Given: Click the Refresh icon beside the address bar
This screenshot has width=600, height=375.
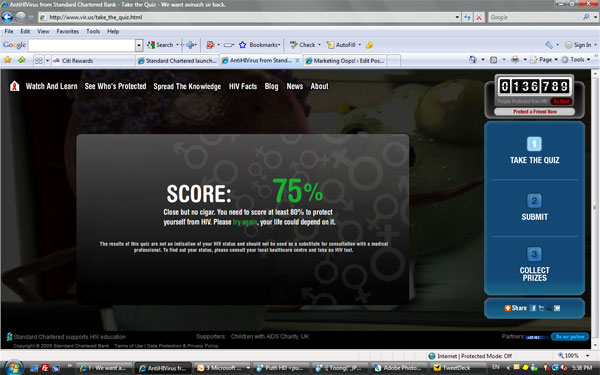Looking at the screenshot, I should 467,17.
